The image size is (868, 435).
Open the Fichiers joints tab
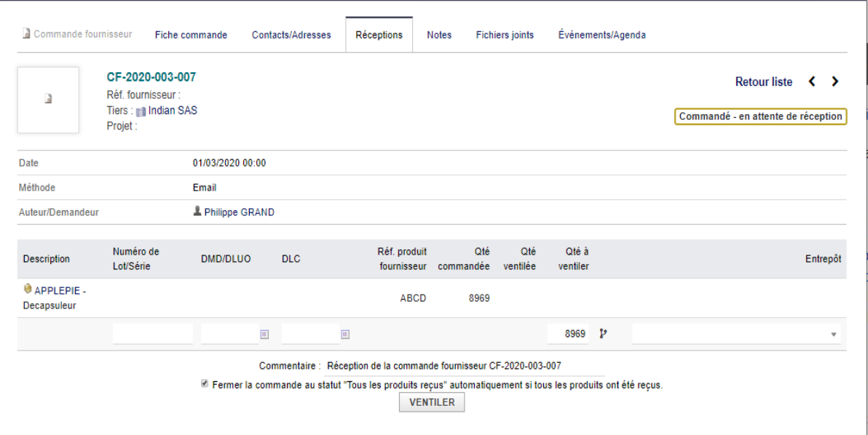coord(505,35)
